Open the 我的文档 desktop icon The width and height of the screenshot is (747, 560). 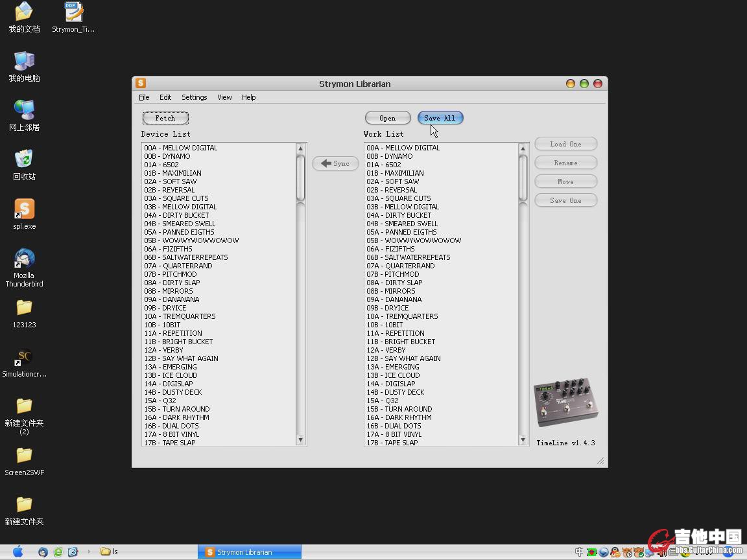24,18
